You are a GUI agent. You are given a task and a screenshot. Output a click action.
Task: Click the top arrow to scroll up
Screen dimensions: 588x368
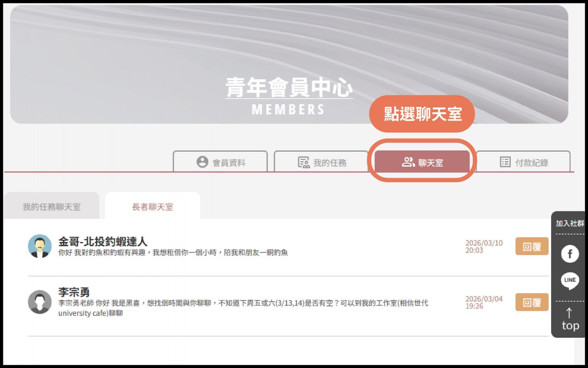(x=570, y=319)
